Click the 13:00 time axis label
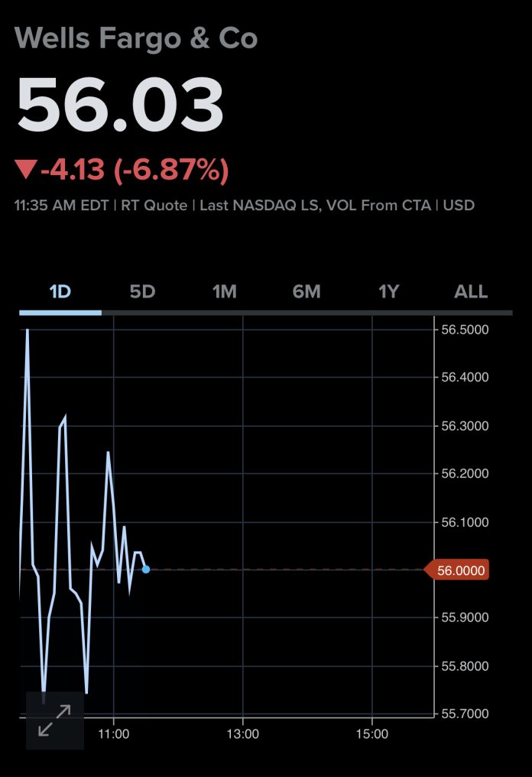532x777 pixels. pyautogui.click(x=242, y=733)
